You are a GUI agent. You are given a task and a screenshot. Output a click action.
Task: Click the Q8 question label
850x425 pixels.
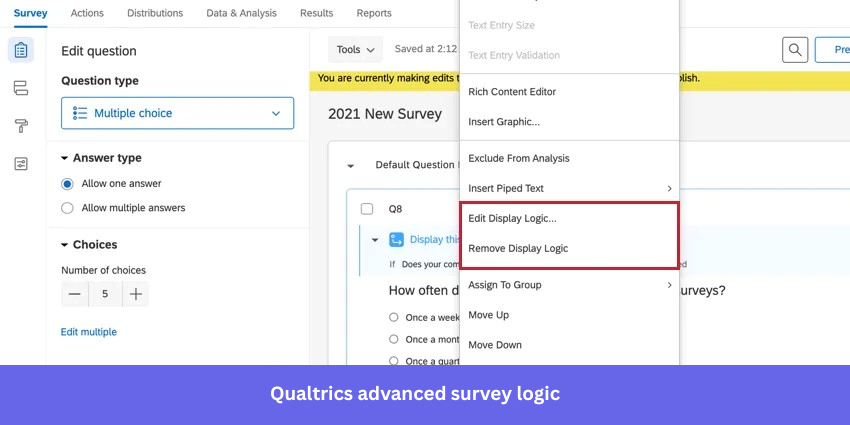[x=395, y=209]
